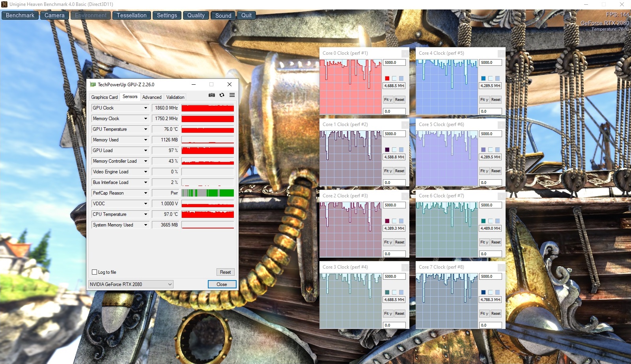Open the Tessellation menu in Heaven
This screenshot has width=631, height=364.
(x=131, y=15)
